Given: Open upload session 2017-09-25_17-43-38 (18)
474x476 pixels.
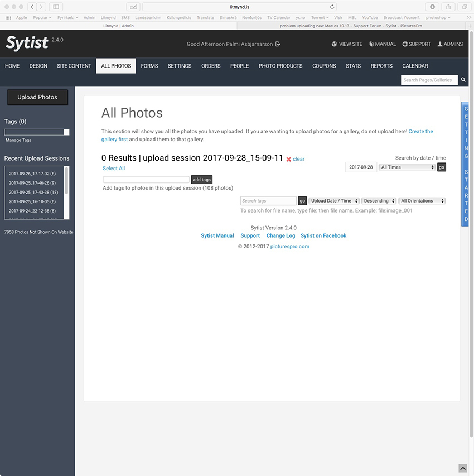Looking at the screenshot, I should [33, 193].
